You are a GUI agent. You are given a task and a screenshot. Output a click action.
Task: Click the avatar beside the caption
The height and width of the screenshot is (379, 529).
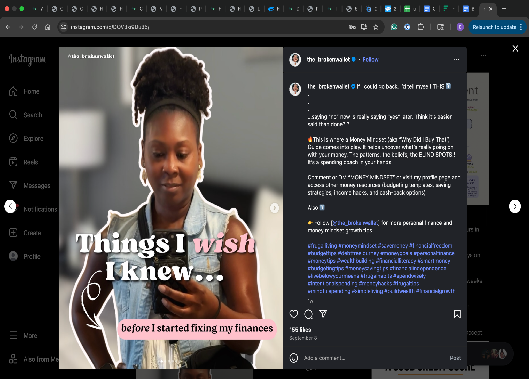[295, 89]
